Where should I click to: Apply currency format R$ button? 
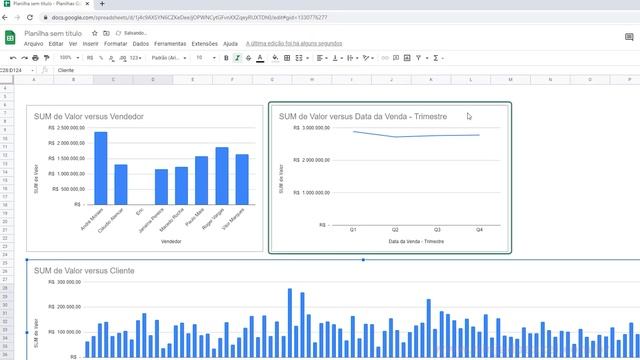(90, 58)
